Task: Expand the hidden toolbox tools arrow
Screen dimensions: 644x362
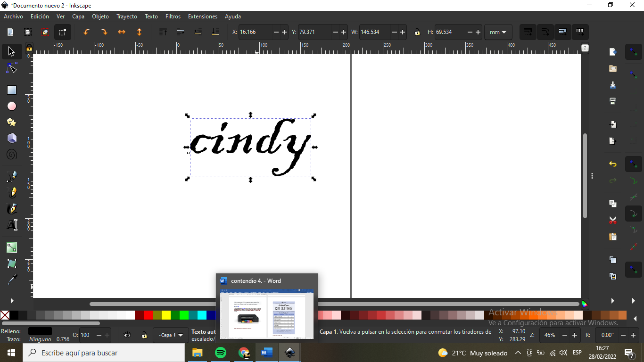Action: 12,301
